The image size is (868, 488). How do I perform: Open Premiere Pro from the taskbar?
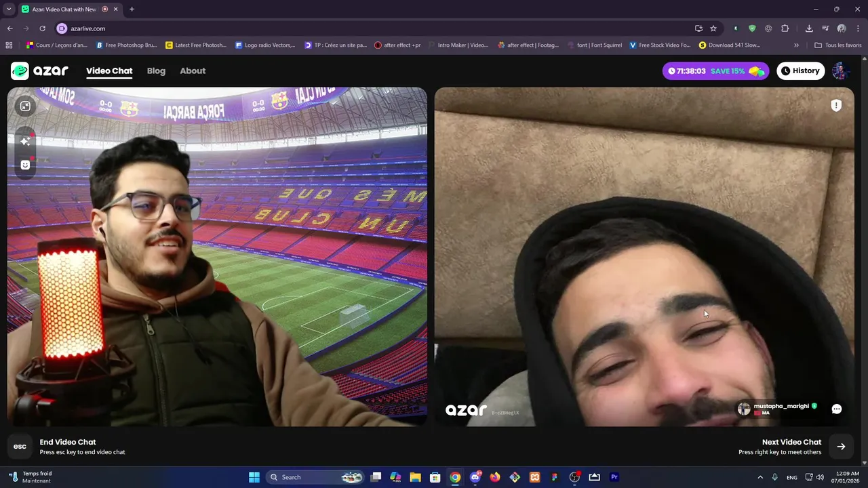614,477
